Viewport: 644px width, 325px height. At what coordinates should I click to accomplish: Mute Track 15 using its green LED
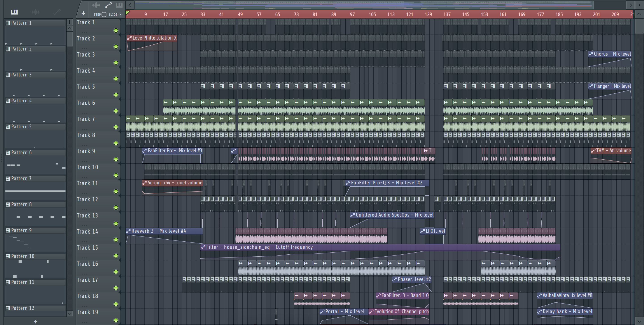[x=116, y=256]
